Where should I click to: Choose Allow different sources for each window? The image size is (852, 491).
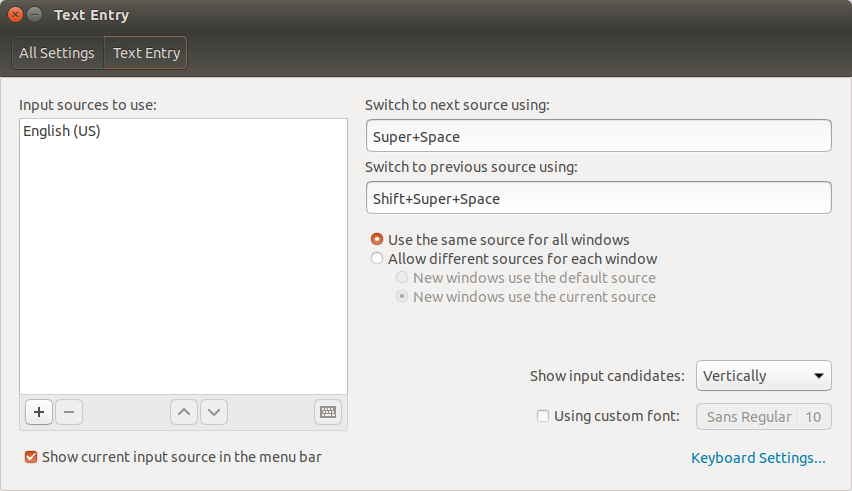(377, 259)
